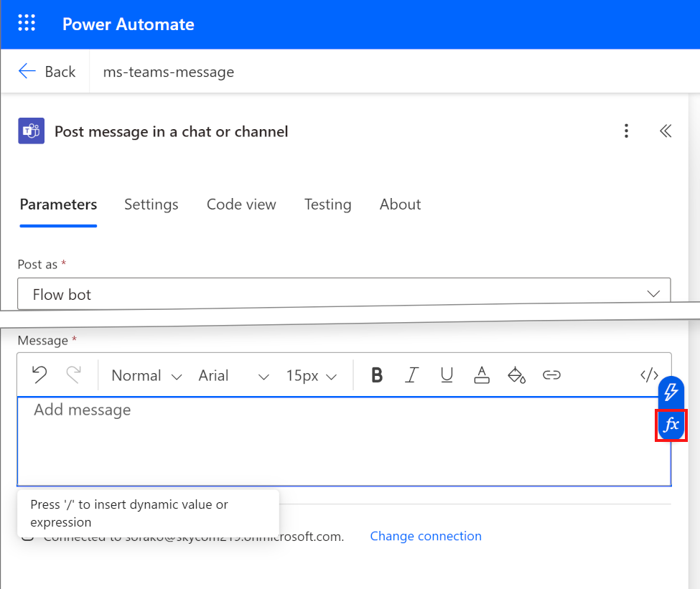Image resolution: width=700 pixels, height=589 pixels.
Task: Switch to HTML code view in message toolbar
Action: (649, 374)
